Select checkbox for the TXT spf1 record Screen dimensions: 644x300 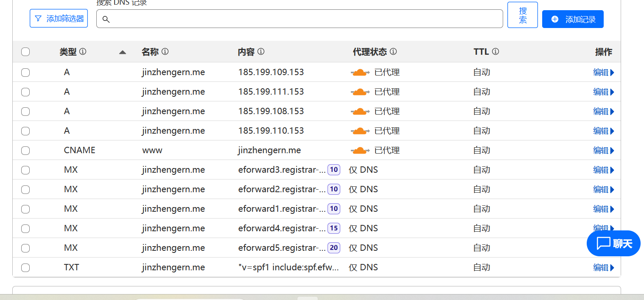pos(25,267)
